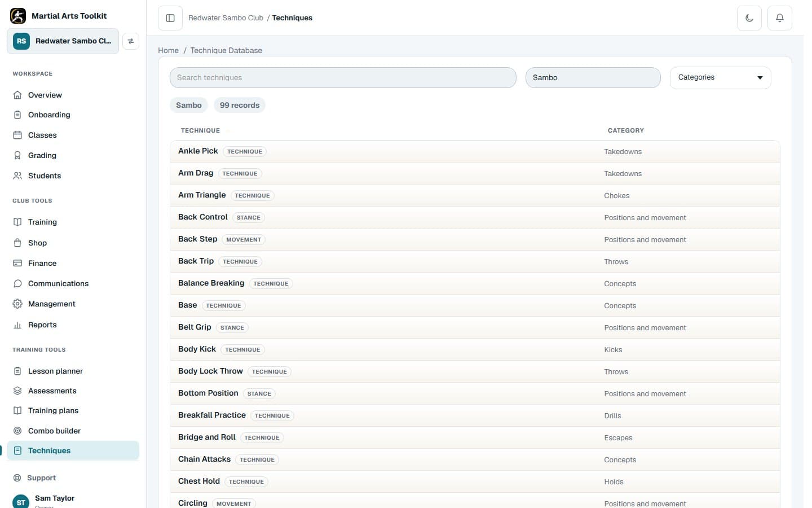
Task: Open Balance Breaking technique
Action: coord(475,283)
